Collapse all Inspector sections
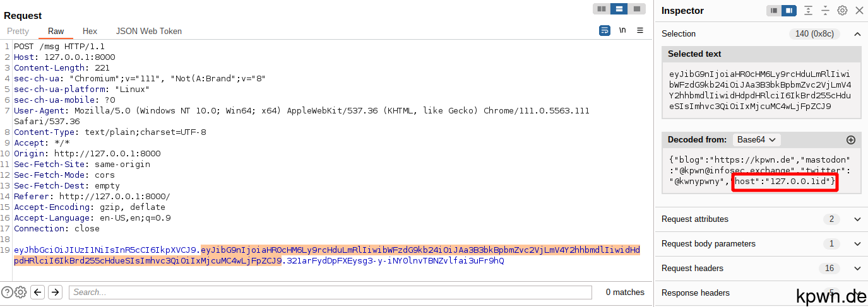Image resolution: width=868 pixels, height=307 pixels. (x=825, y=11)
